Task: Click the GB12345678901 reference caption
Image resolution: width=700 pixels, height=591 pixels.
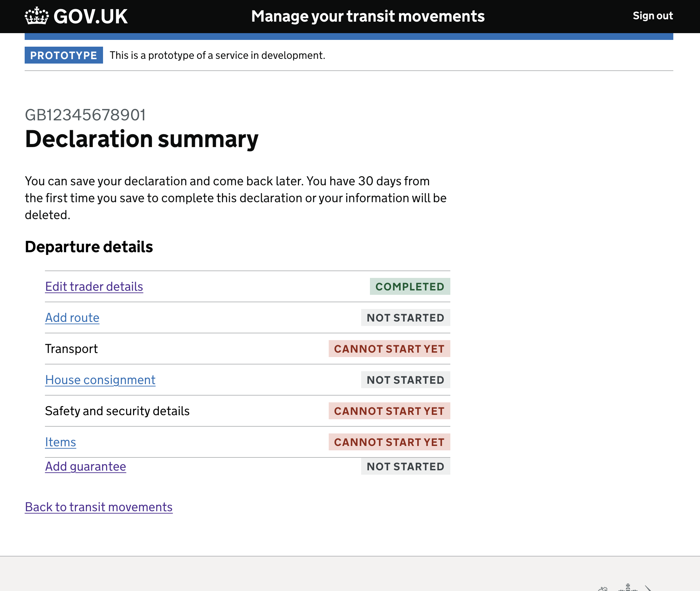Action: click(x=85, y=114)
